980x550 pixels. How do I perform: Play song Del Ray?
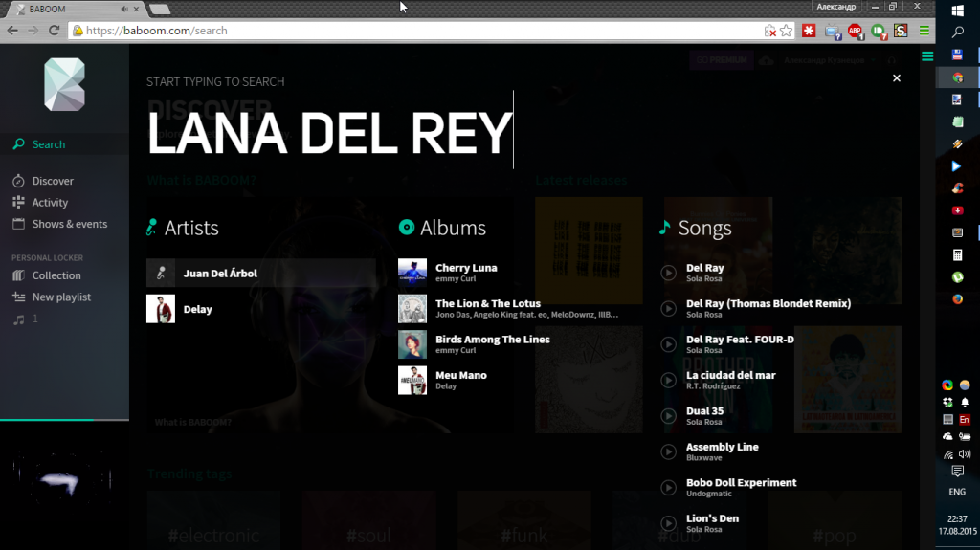coord(668,273)
